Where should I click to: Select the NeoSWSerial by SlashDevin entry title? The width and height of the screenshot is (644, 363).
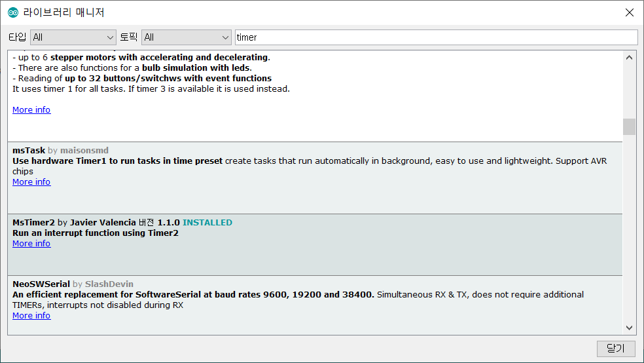(73, 284)
